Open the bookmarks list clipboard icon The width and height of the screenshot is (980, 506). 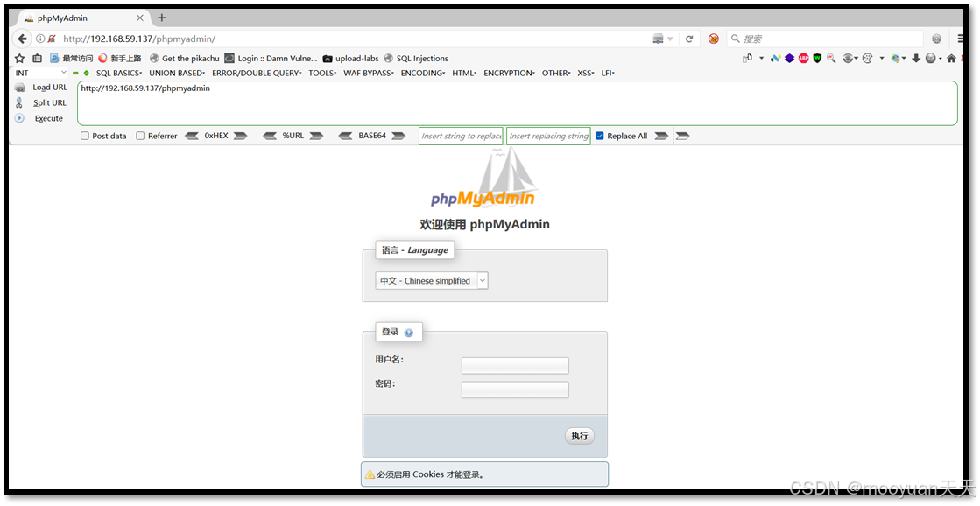tap(37, 58)
